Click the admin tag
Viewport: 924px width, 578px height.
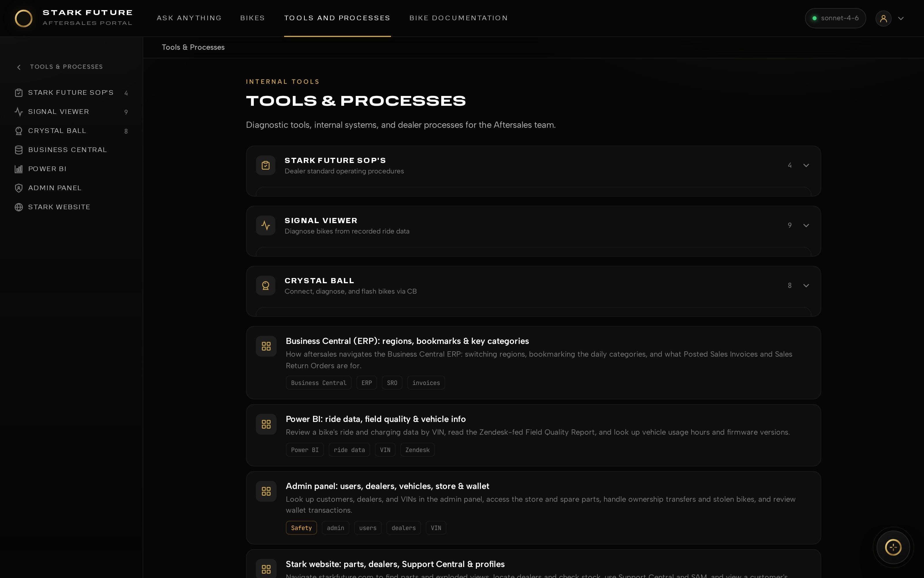[x=335, y=527]
